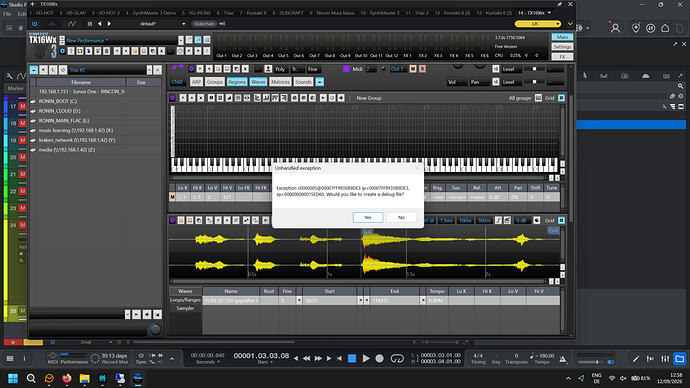This screenshot has width=690, height=388.
Task: Mute track 22
Action: click(22, 191)
